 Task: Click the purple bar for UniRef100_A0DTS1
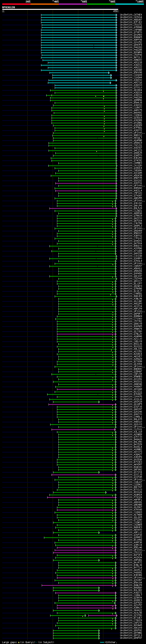[x=86, y=183]
